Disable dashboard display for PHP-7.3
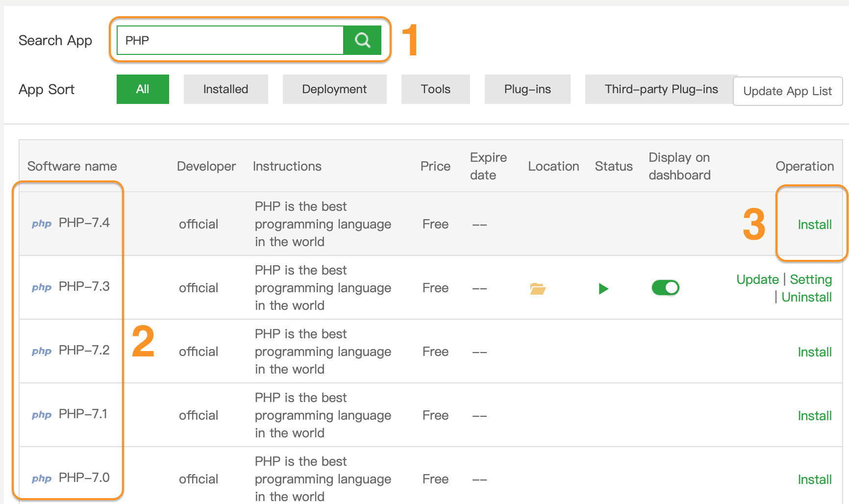Viewport: 849px width, 504px height. [665, 288]
